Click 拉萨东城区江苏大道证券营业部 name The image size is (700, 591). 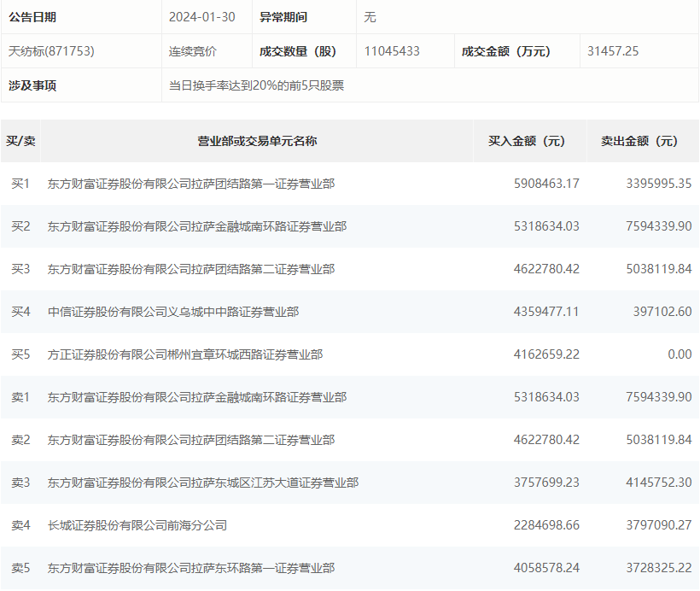click(x=203, y=483)
